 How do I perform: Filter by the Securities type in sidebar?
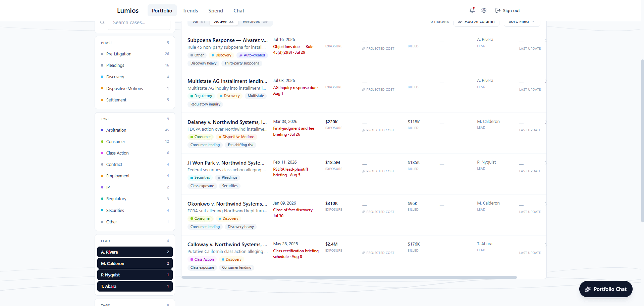pos(135,210)
